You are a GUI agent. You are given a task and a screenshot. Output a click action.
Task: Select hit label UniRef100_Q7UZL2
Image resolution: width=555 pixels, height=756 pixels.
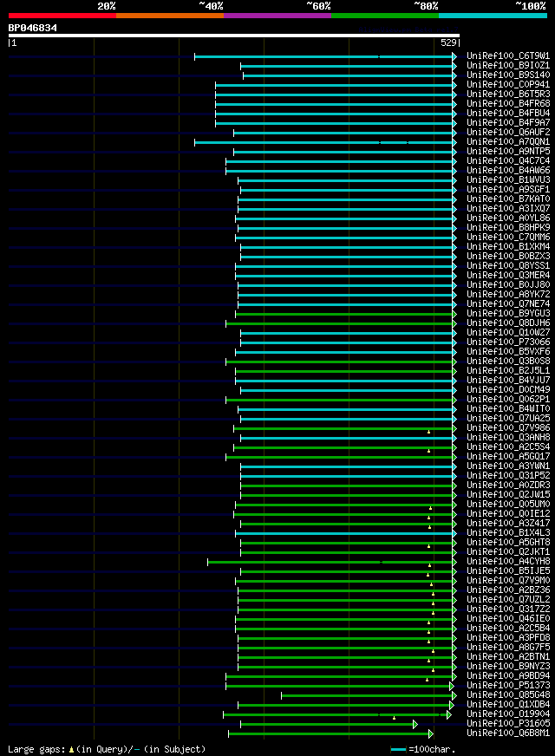tap(508, 600)
